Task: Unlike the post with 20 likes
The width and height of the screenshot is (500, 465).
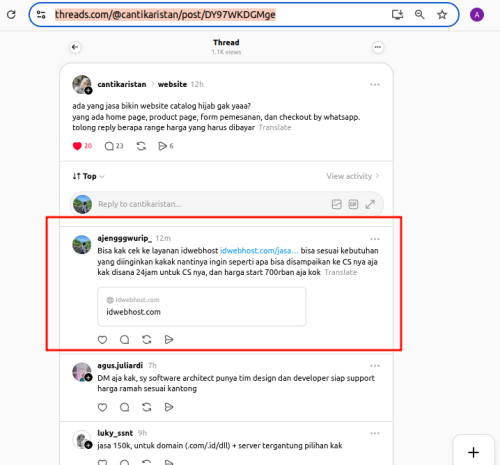Action: click(77, 146)
